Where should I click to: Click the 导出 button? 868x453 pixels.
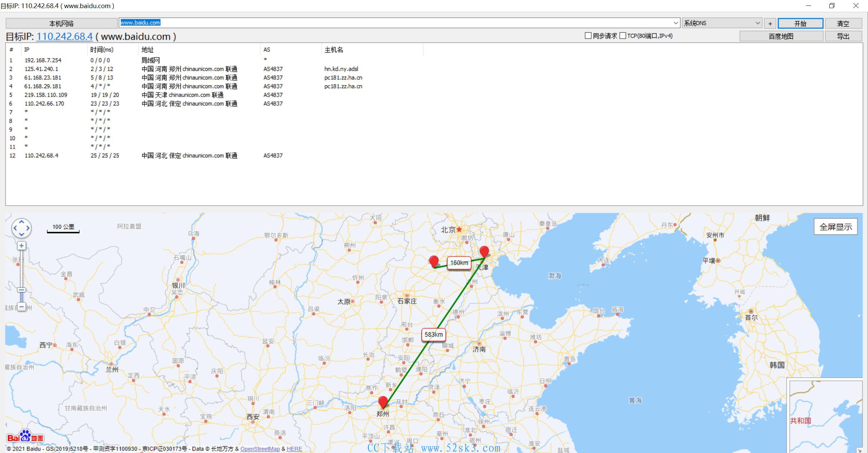tap(843, 36)
